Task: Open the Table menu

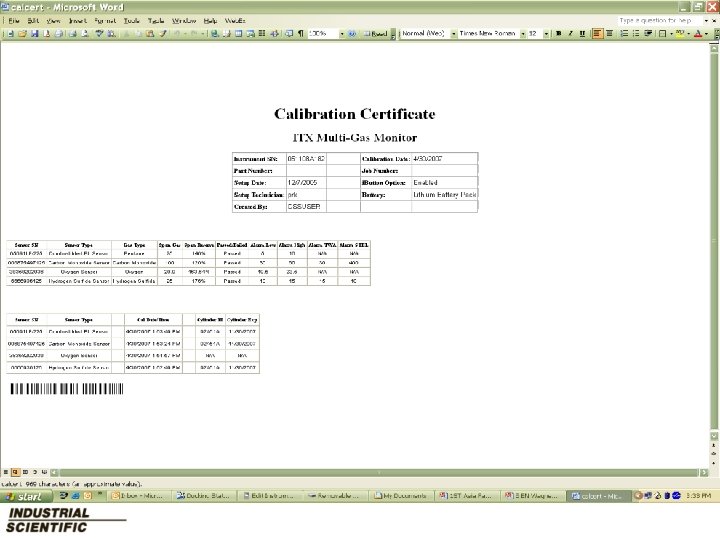Action: [156, 21]
